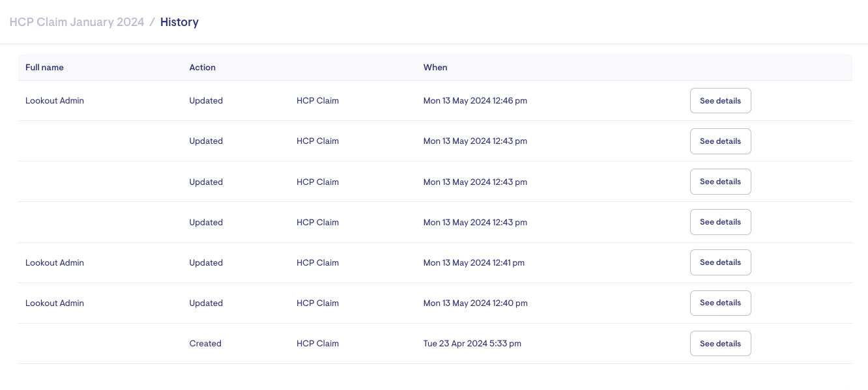Click the Mon 13 May 2024 12:41 pm timestamp

(x=474, y=263)
